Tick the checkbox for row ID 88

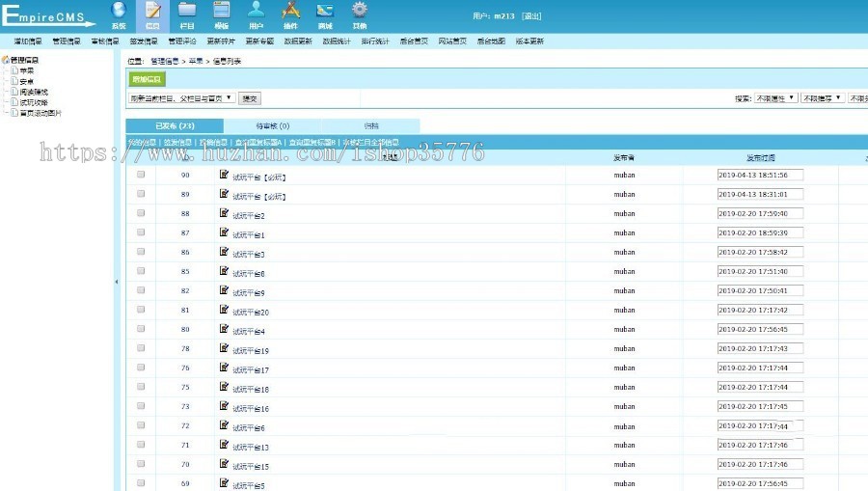(141, 213)
